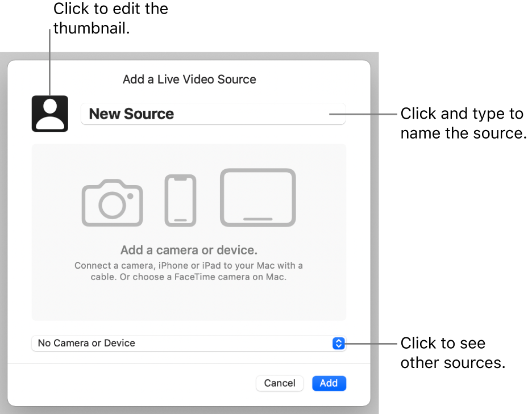Click the blue up-down chevron arrows
532x414 pixels.
pos(338,343)
